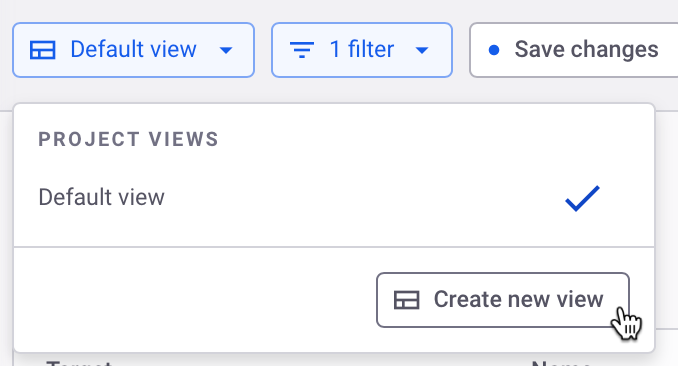Click the caret arrow beside Default view
The image size is (678, 366).
[x=226, y=50]
